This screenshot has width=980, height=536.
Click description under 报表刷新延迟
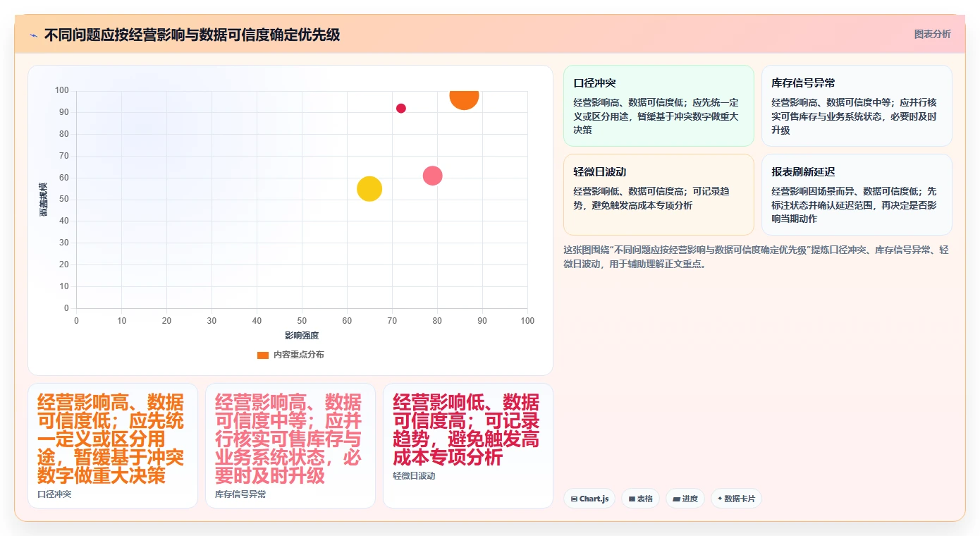pos(855,205)
